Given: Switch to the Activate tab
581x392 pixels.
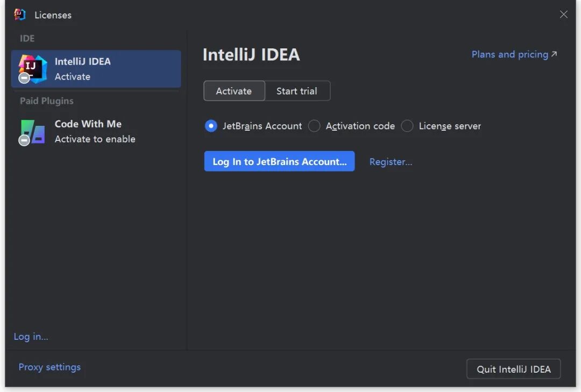Looking at the screenshot, I should coord(234,91).
